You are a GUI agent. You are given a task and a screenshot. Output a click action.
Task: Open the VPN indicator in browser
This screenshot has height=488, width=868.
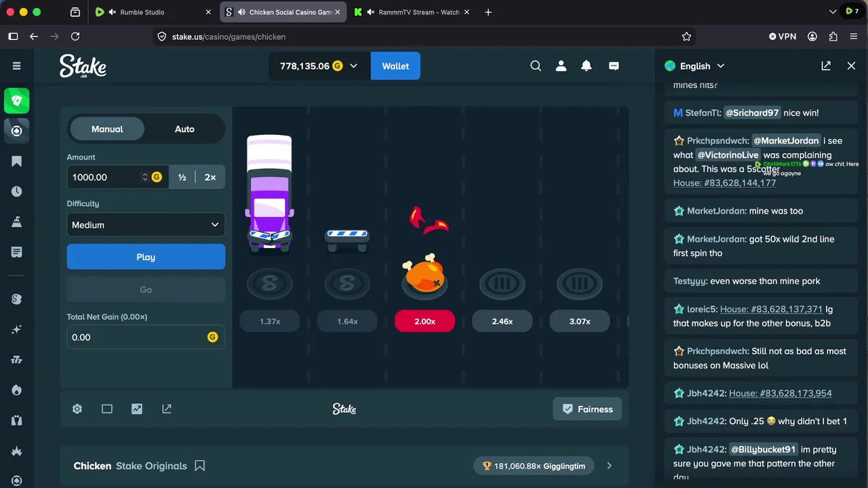pos(783,37)
